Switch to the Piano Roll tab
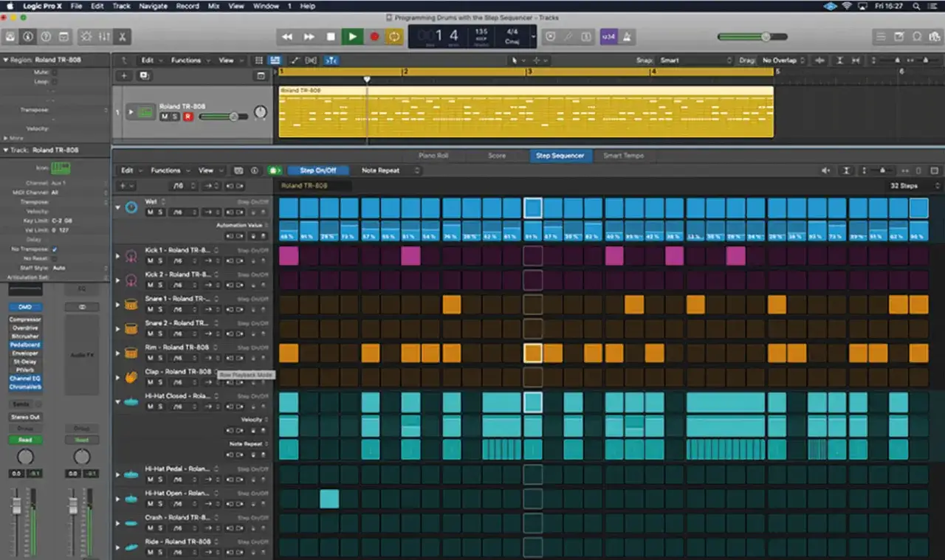945x560 pixels. 433,156
